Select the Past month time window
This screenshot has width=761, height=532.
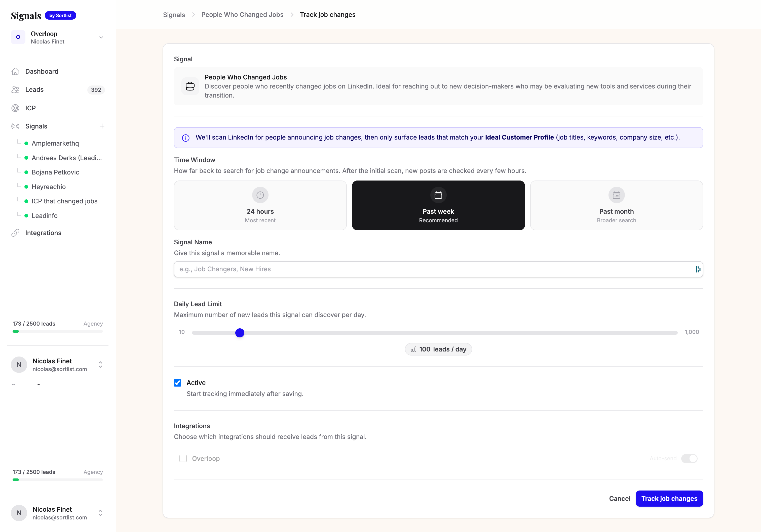[x=617, y=205]
